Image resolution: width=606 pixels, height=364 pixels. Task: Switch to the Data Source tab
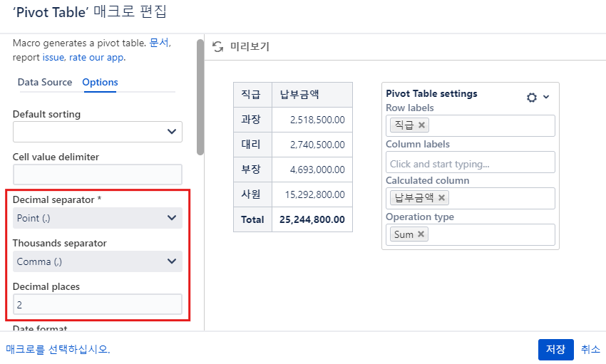click(45, 82)
